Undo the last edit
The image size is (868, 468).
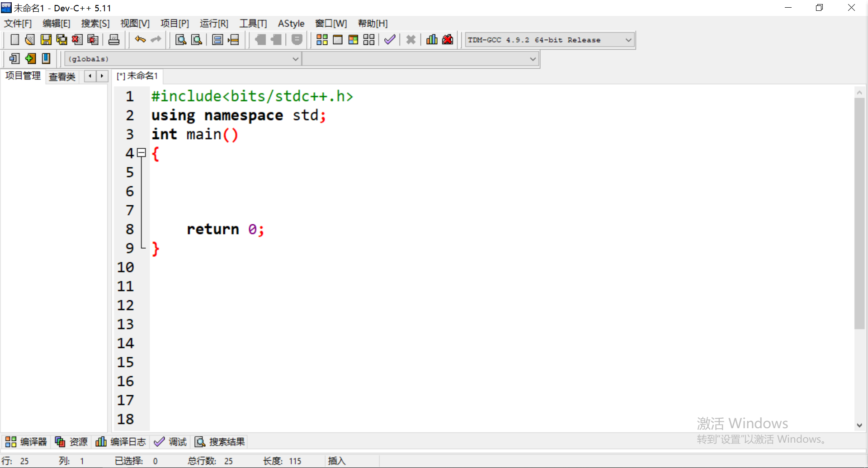[x=140, y=40]
